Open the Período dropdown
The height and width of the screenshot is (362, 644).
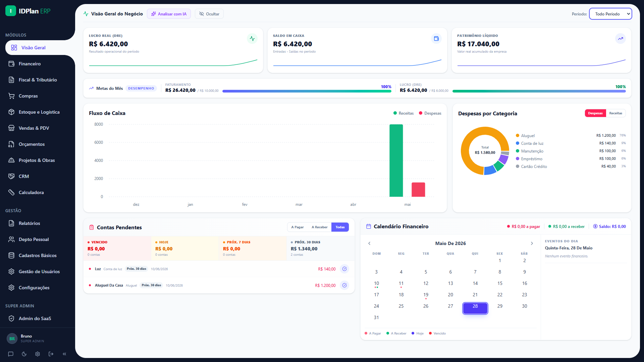[610, 14]
